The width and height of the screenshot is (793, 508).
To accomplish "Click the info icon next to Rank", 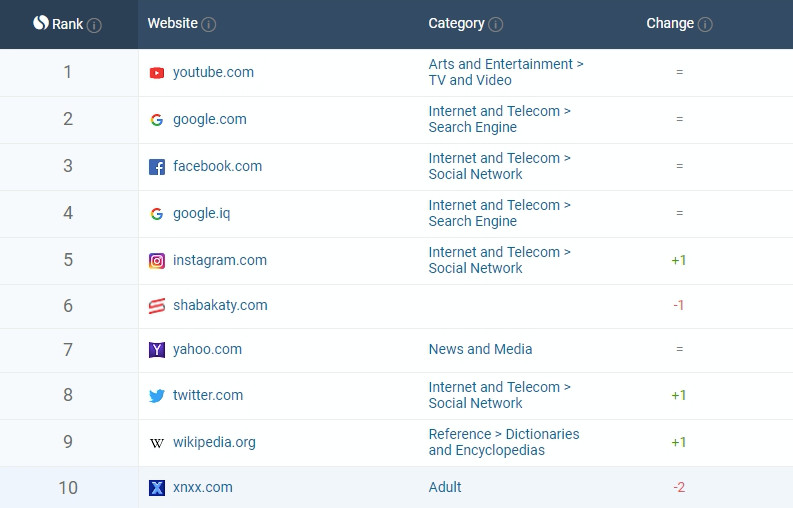I will [94, 25].
